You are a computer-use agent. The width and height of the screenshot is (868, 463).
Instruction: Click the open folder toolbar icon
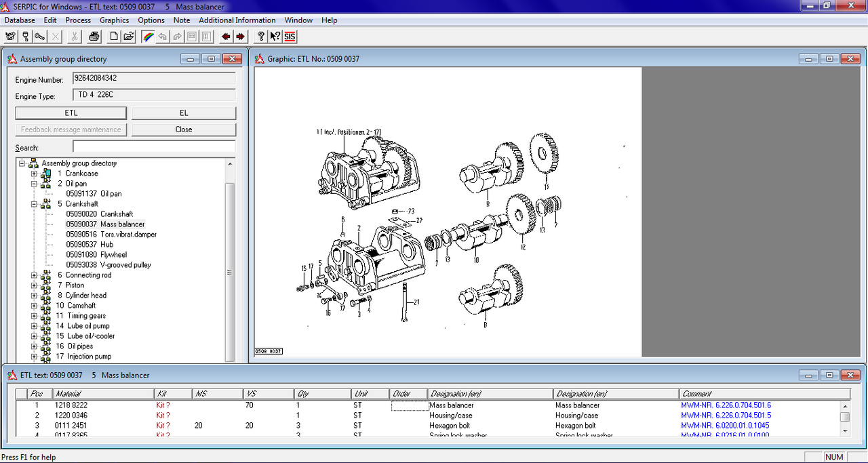[128, 36]
